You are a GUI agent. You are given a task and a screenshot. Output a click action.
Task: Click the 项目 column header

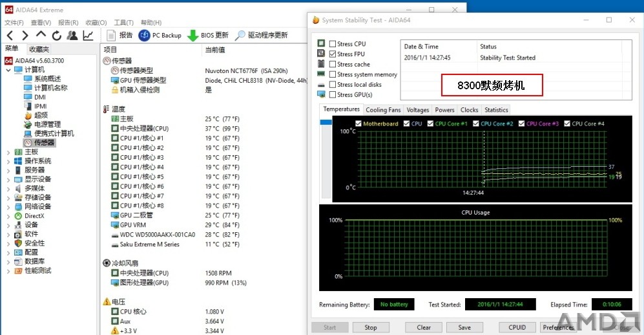(x=110, y=50)
